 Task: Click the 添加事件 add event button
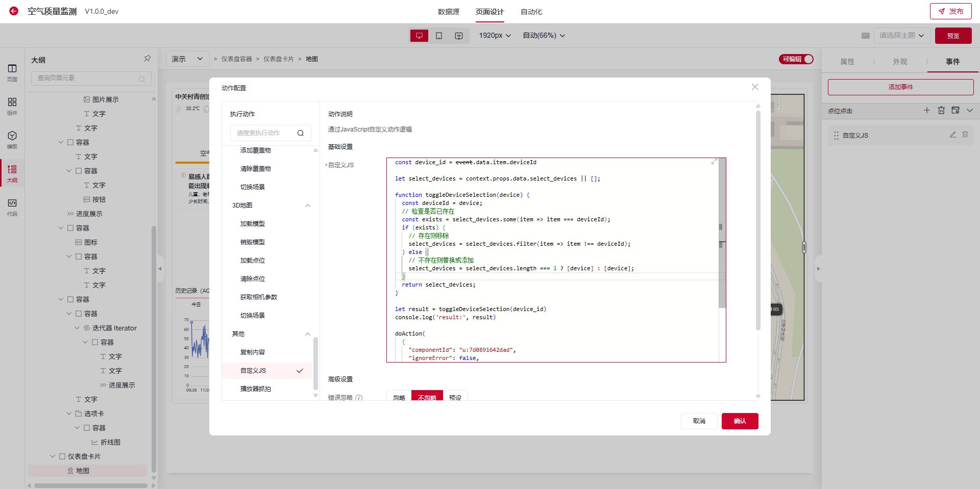click(900, 87)
